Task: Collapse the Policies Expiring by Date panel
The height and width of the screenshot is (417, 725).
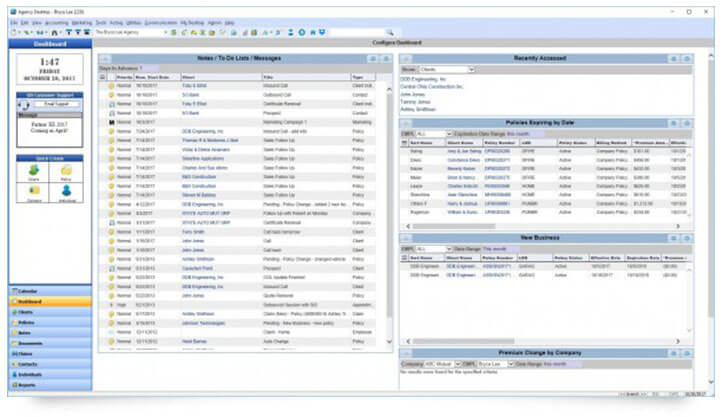Action: 406,123
